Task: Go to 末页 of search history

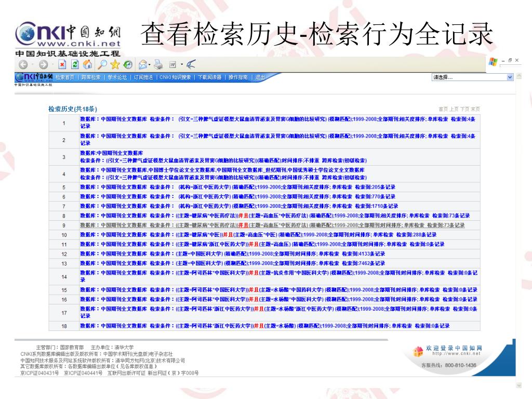Action: [x=475, y=109]
